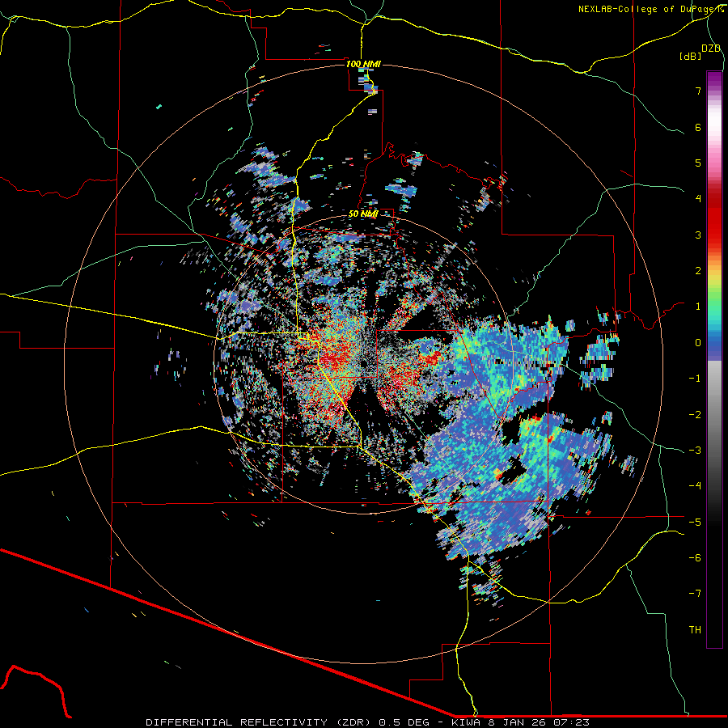Click the -6 dB scale value

click(695, 558)
